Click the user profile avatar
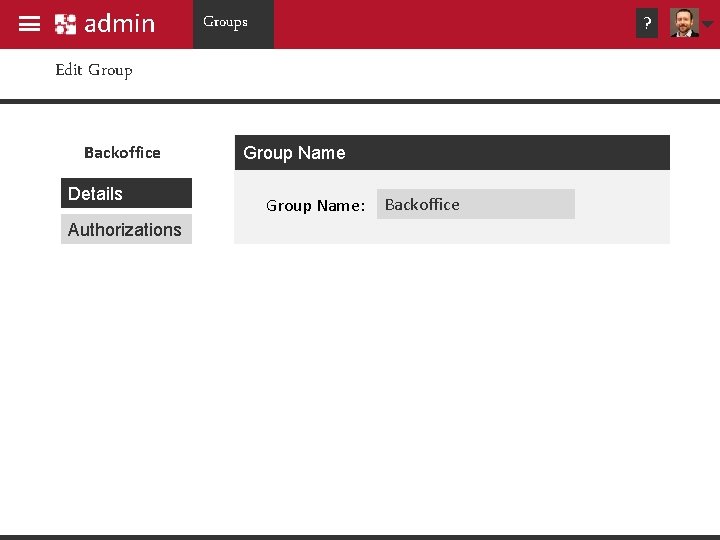Screen dimensions: 720x540 (684, 22)
